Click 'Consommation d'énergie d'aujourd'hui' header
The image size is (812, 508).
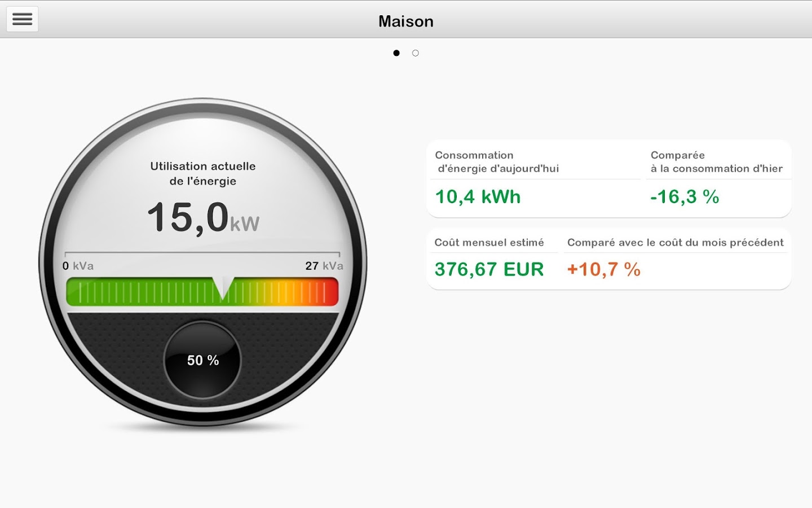497,162
